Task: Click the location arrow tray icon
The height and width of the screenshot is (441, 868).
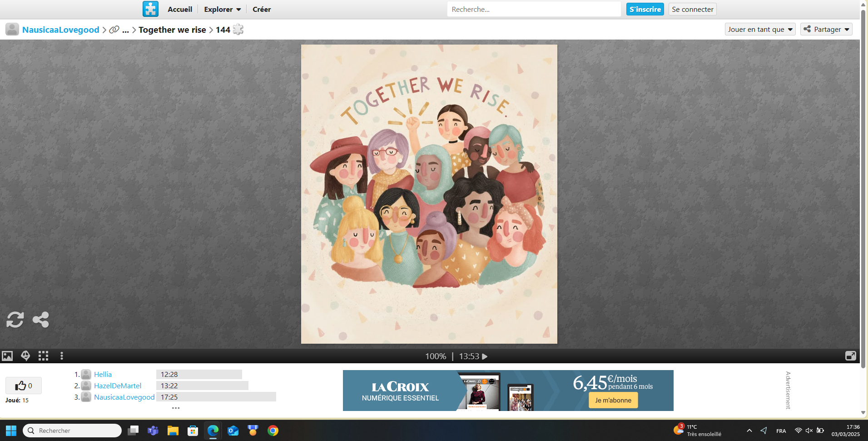Action: [764, 431]
